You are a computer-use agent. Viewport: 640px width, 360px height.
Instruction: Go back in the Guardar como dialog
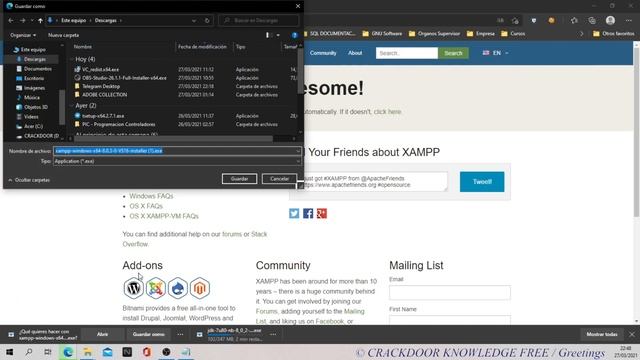(11, 20)
